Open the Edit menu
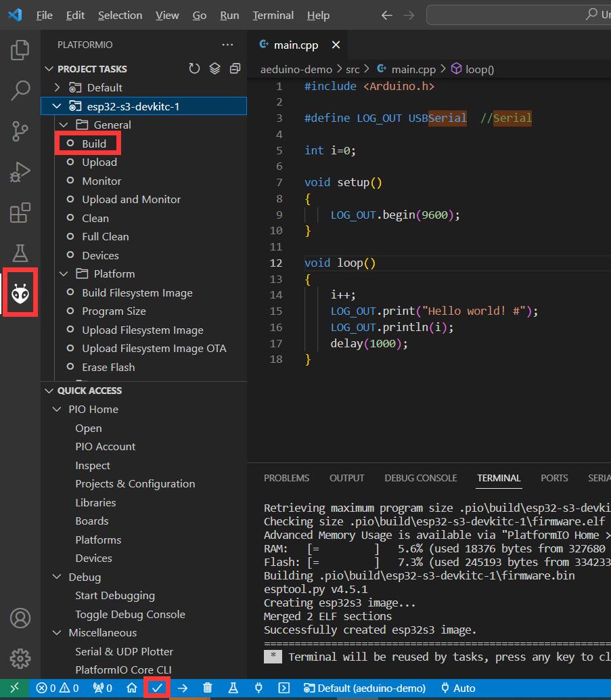 [75, 16]
